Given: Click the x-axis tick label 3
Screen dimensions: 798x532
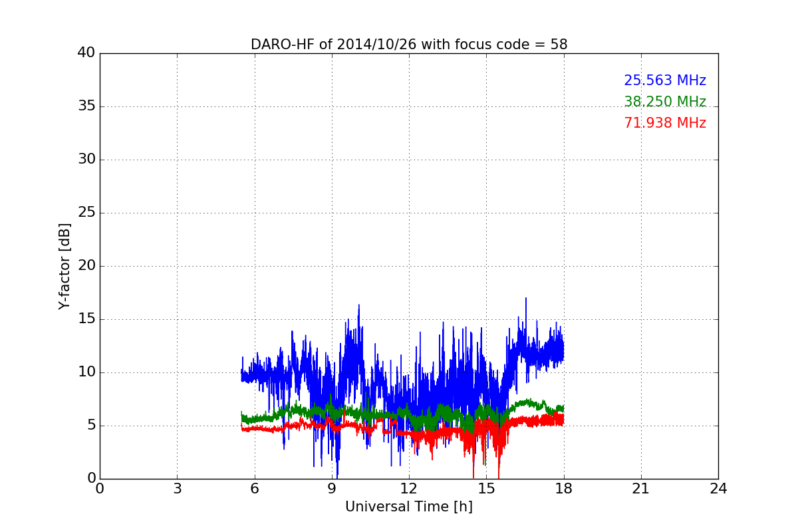Looking at the screenshot, I should (177, 489).
